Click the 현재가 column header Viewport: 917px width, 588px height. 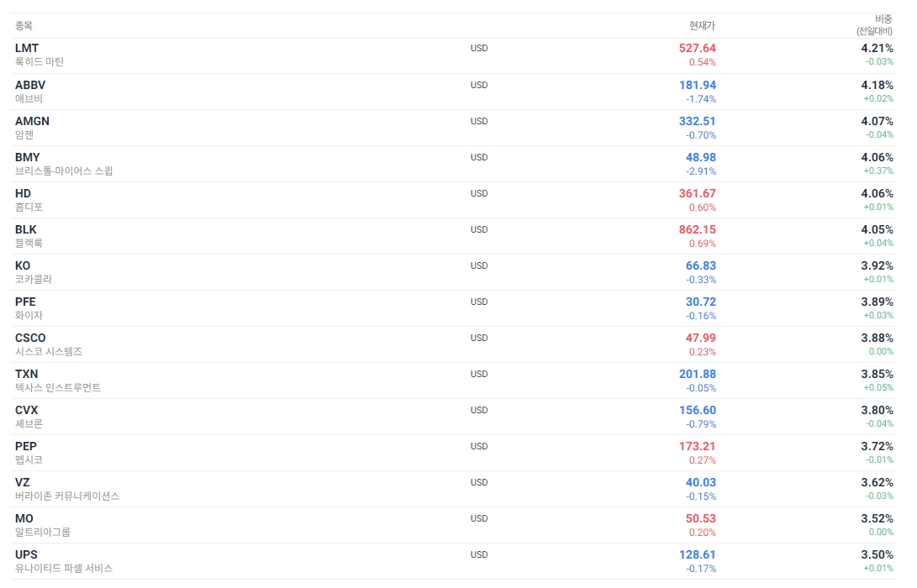click(703, 26)
